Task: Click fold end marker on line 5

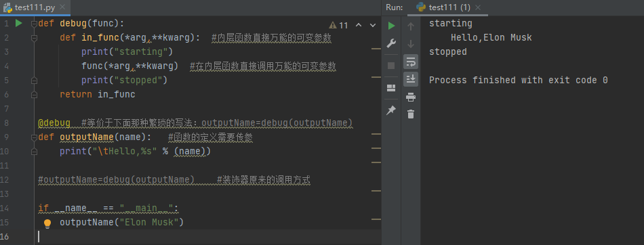Action: (x=35, y=81)
